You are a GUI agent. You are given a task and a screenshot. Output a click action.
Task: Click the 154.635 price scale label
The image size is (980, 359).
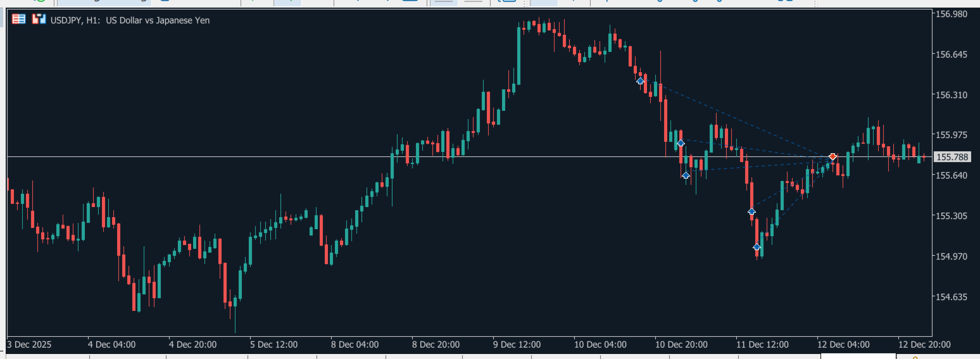click(x=952, y=297)
